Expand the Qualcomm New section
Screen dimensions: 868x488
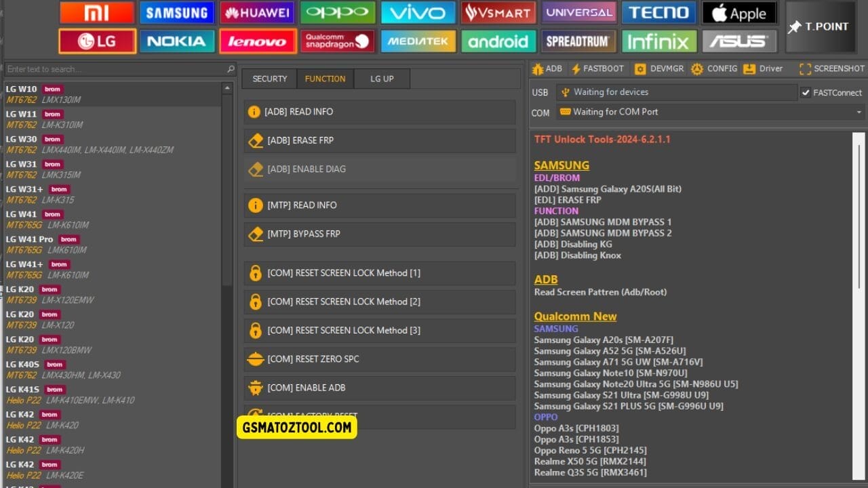tap(575, 316)
